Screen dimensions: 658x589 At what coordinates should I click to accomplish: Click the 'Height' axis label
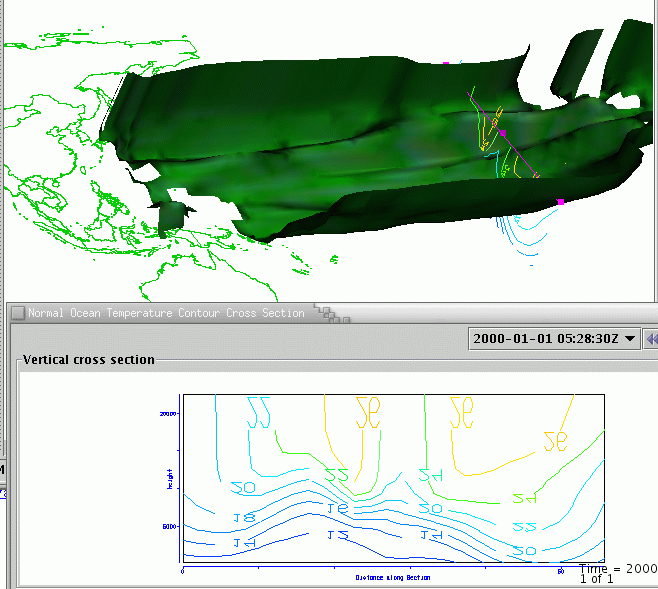pos(171,473)
